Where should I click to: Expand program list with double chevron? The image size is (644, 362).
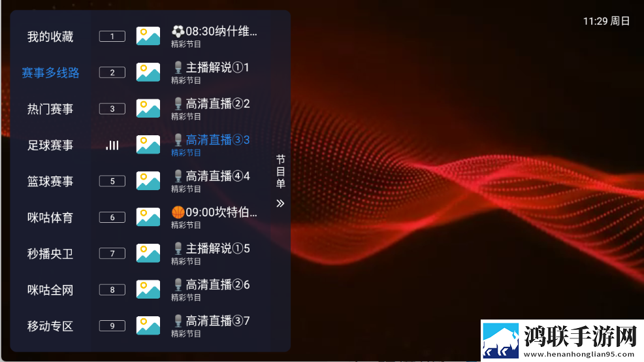280,203
